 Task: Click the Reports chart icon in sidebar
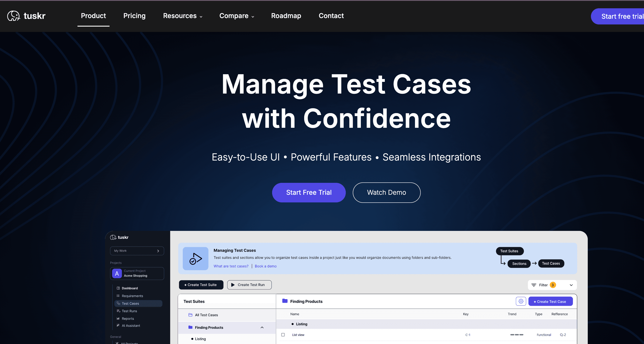tap(118, 318)
